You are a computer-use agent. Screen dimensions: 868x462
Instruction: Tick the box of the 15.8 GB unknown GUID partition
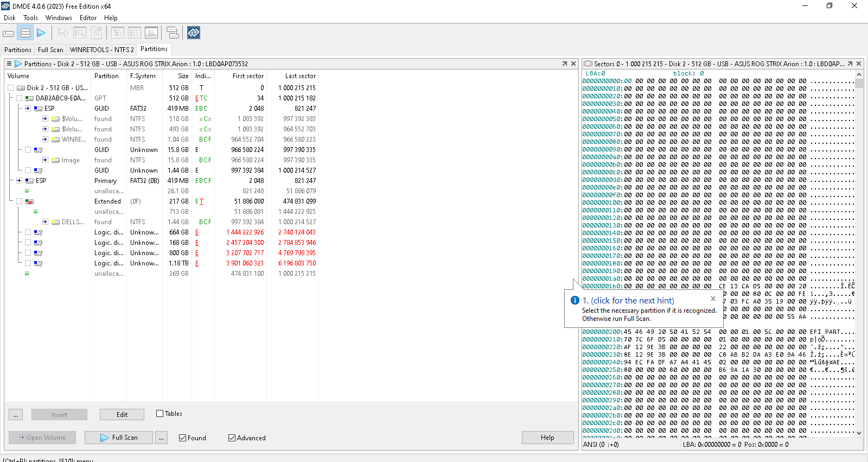tap(28, 150)
